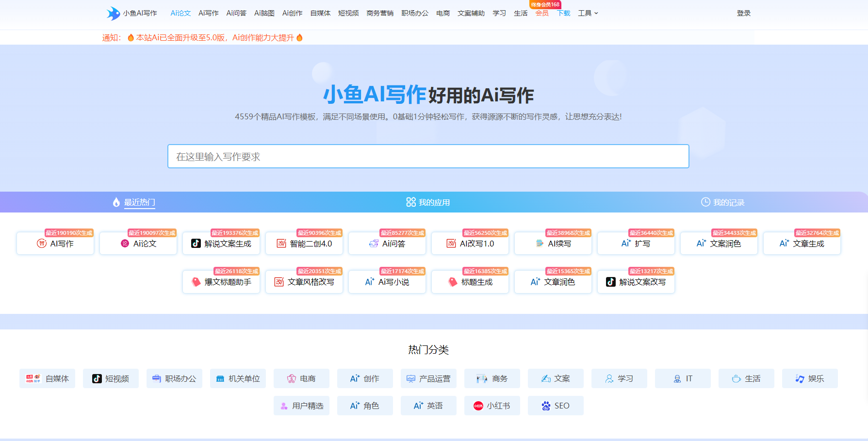This screenshot has height=441, width=868.
Task: Open the 短视频 category icon
Action: pyautogui.click(x=97, y=379)
